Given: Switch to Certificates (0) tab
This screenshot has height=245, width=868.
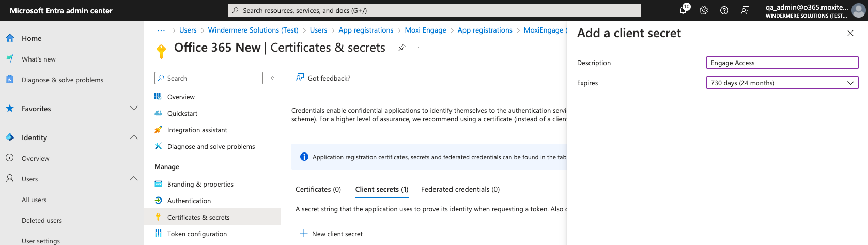Looking at the screenshot, I should coord(318,189).
